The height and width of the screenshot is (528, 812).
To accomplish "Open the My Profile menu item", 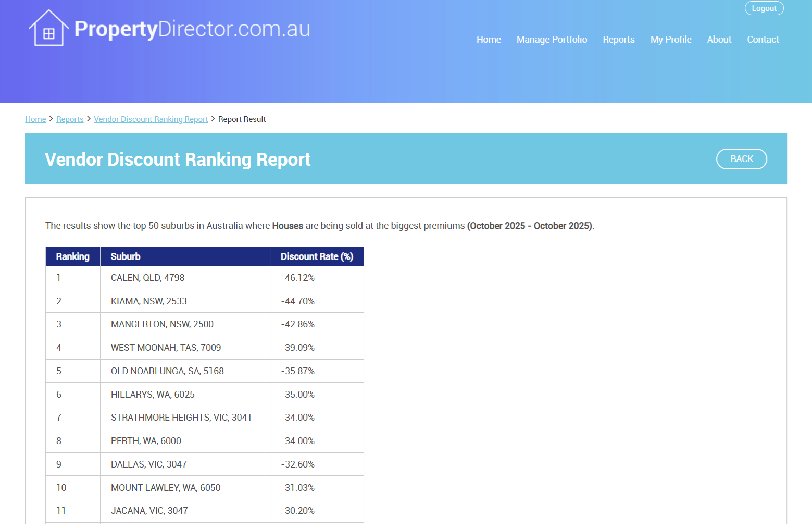I will point(670,40).
